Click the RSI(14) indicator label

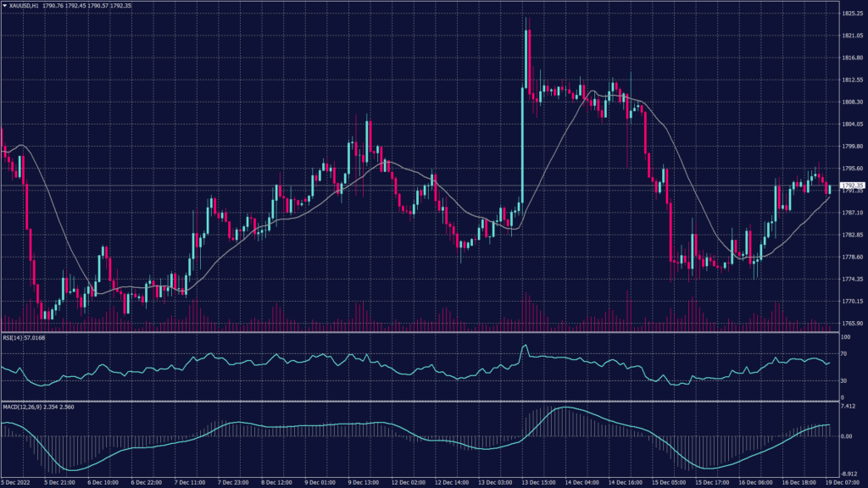pyautogui.click(x=12, y=336)
